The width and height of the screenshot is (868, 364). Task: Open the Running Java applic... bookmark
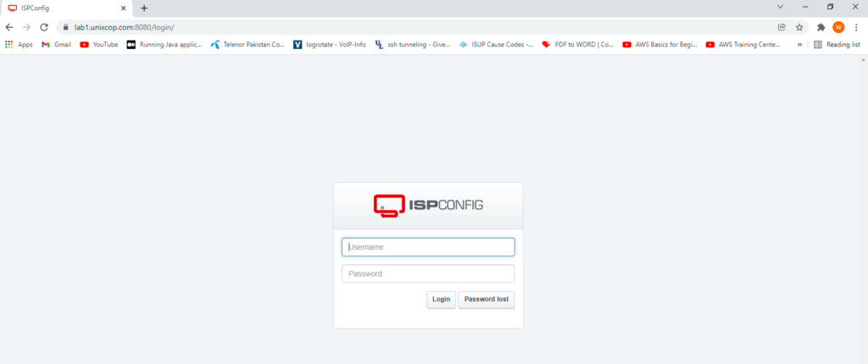tap(164, 45)
